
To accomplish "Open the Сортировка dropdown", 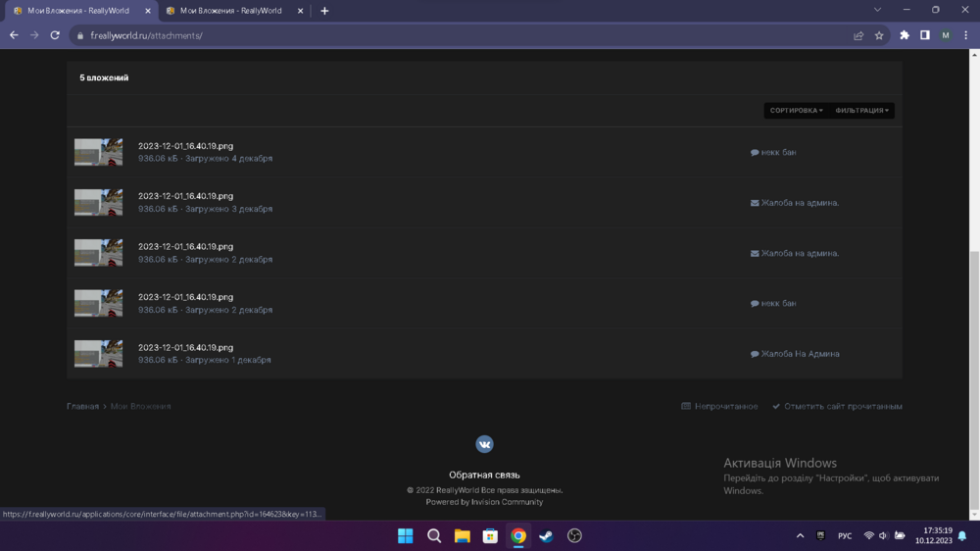I will (796, 111).
